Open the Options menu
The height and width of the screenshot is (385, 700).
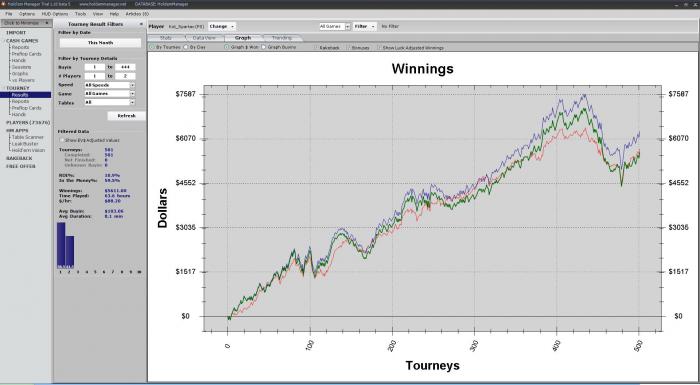point(27,14)
